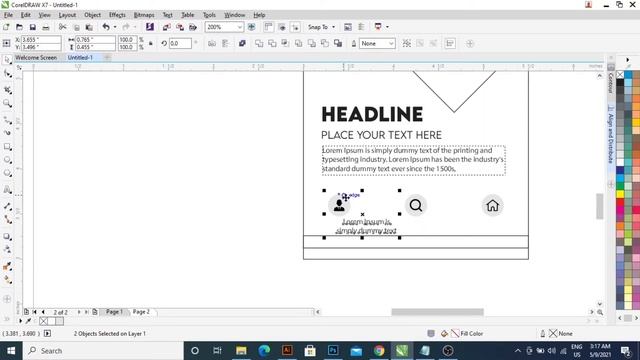Click the Weld shapes icon
This screenshot has width=640, height=360.
tap(259, 43)
